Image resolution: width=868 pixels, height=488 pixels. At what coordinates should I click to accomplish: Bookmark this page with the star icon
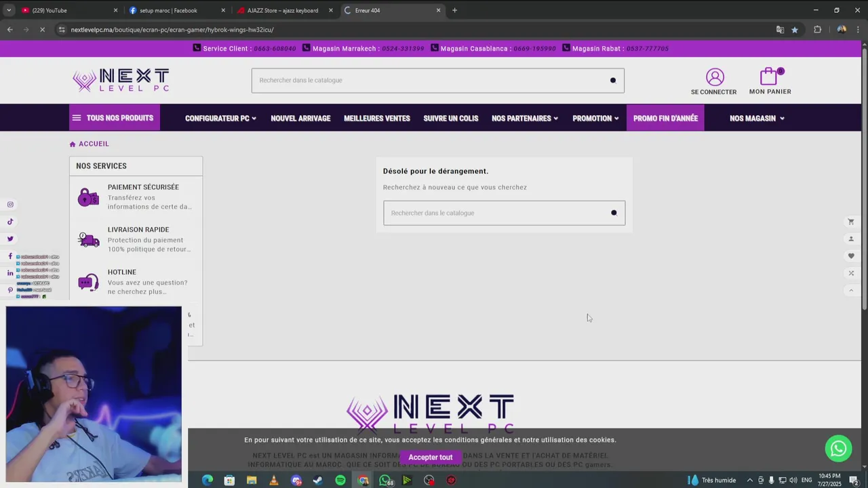point(795,30)
